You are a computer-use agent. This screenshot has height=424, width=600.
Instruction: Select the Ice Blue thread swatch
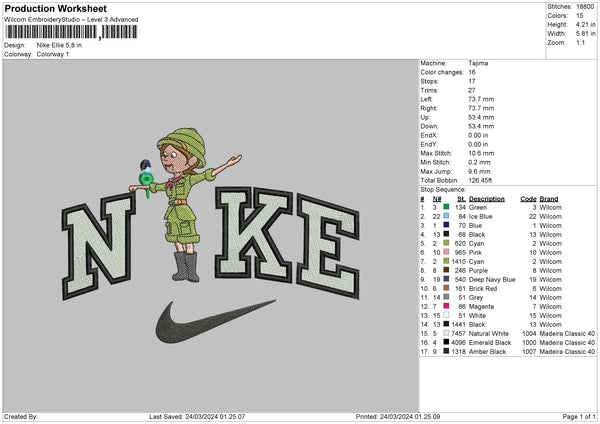[447, 216]
